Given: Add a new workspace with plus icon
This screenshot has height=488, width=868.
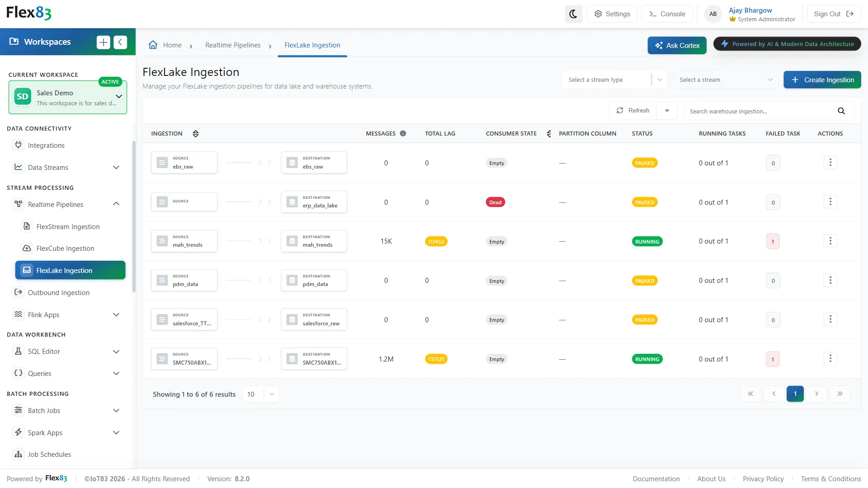Looking at the screenshot, I should [104, 42].
